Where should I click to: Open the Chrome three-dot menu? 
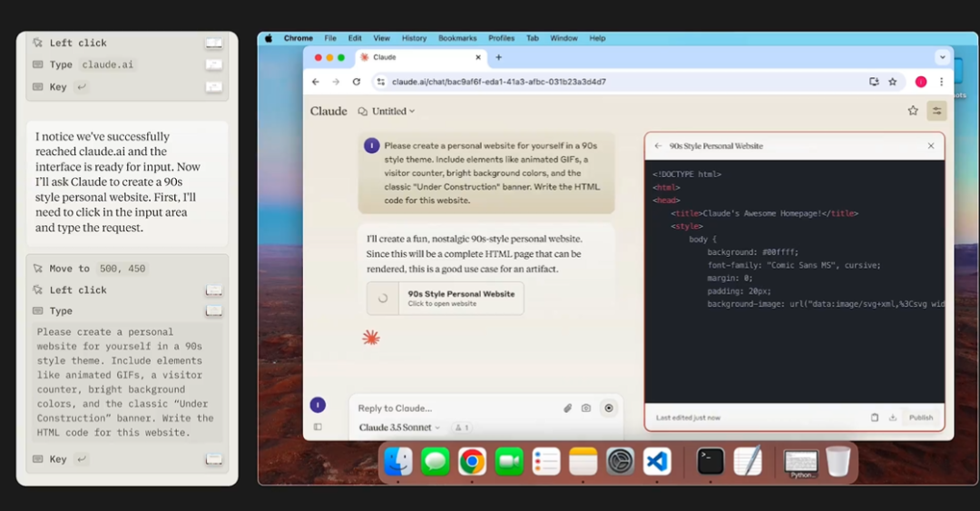pyautogui.click(x=941, y=82)
